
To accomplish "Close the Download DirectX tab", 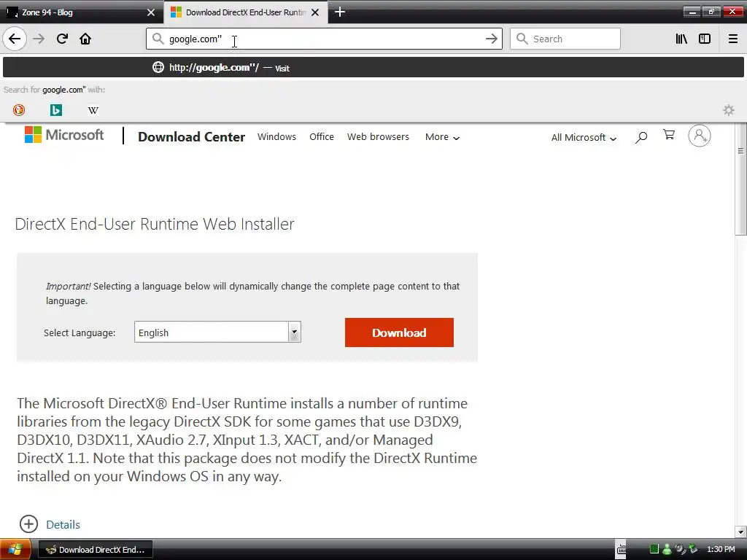I will point(315,12).
